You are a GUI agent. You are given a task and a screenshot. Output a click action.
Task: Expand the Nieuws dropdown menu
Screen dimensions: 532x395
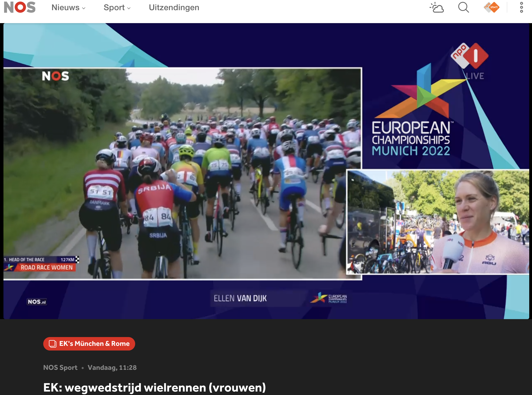pos(69,7)
